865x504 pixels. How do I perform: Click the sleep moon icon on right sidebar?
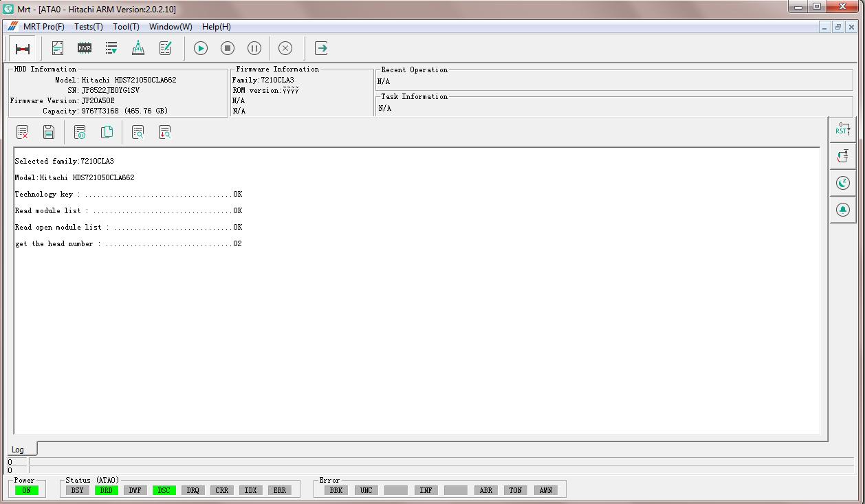842,183
